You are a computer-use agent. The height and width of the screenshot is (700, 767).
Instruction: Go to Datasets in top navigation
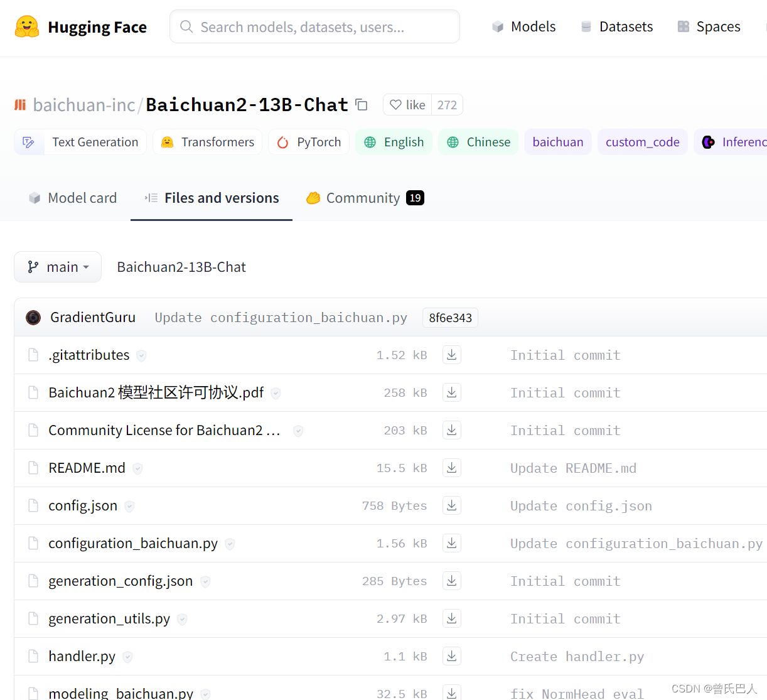pos(617,26)
